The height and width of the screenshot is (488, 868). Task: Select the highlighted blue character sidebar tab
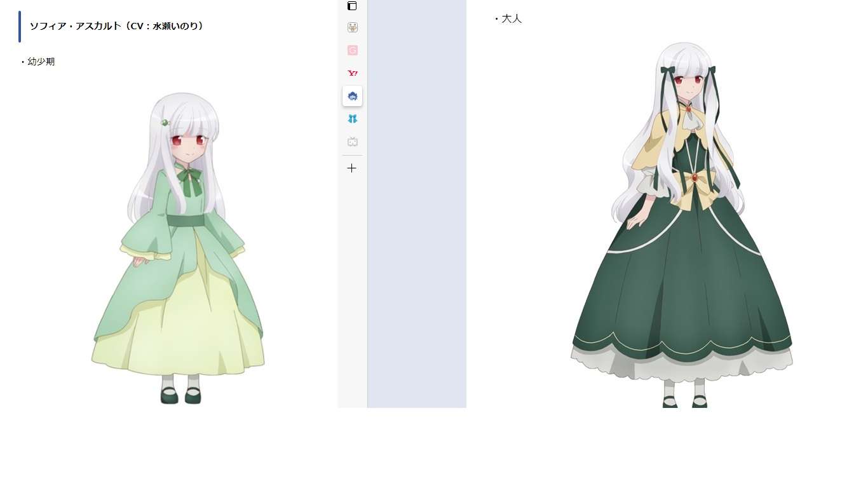(353, 96)
